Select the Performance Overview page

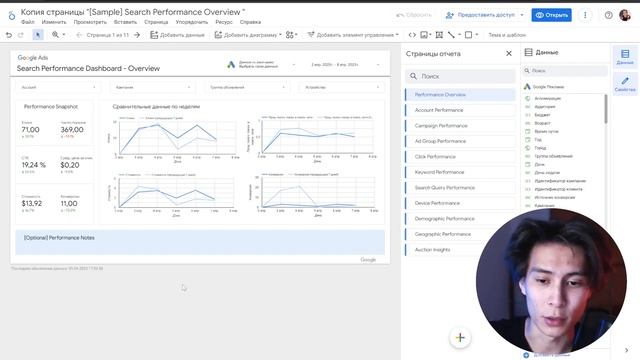(x=460, y=95)
